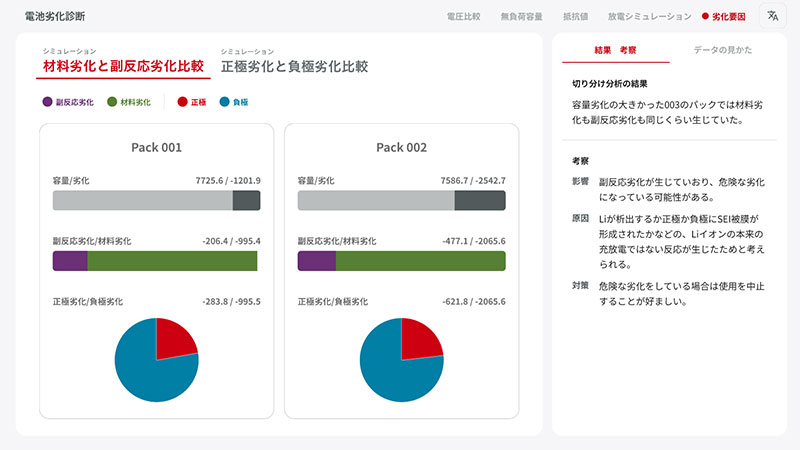
Task: Click Pack 001 purple 副反応劣化 bar segment
Action: 70,261
